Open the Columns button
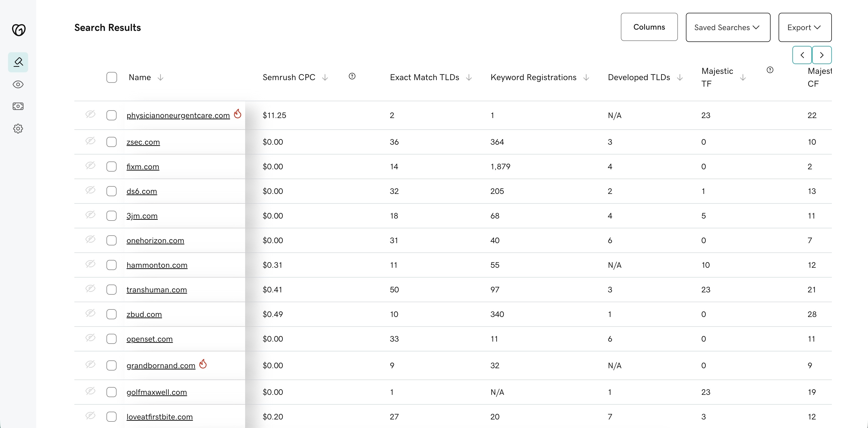868x428 pixels. (x=649, y=27)
